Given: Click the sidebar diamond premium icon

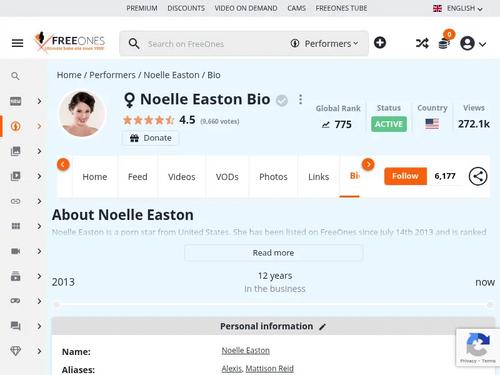Looking at the screenshot, I should tap(16, 351).
